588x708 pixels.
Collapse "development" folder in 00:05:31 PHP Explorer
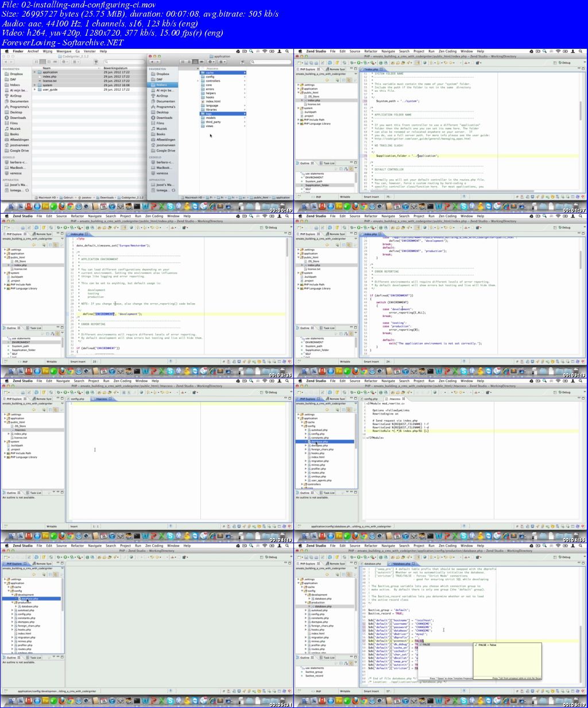coord(12,595)
